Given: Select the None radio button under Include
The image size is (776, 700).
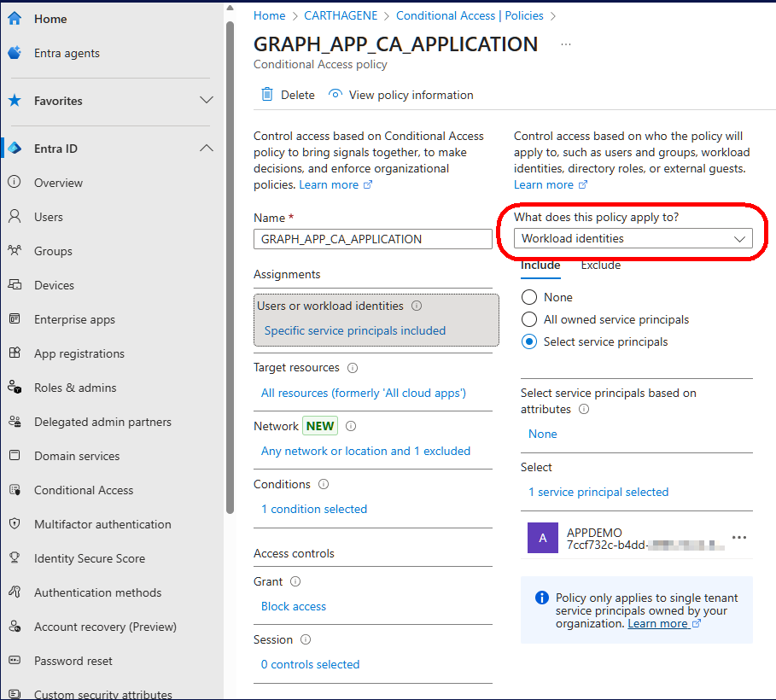Looking at the screenshot, I should pyautogui.click(x=531, y=297).
